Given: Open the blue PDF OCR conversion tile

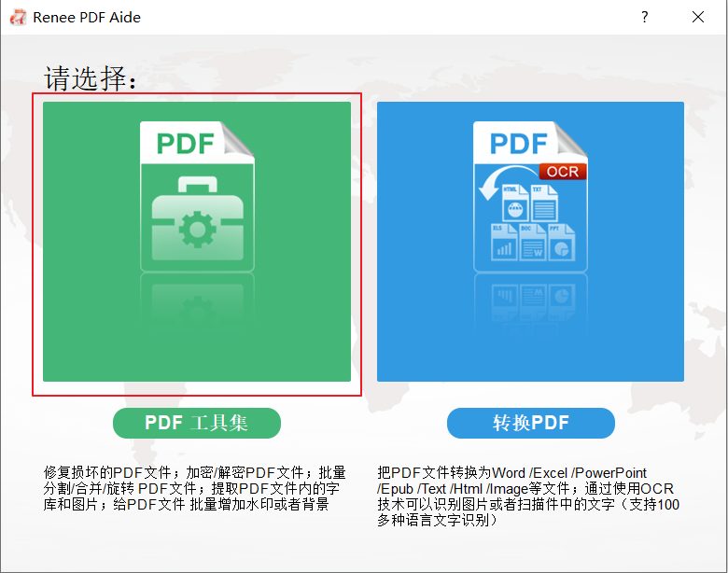Looking at the screenshot, I should point(530,242).
